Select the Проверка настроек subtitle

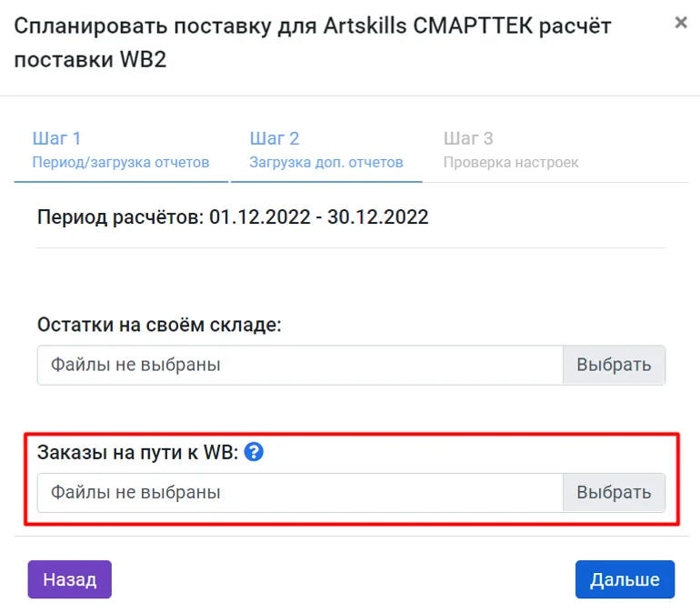point(511,162)
